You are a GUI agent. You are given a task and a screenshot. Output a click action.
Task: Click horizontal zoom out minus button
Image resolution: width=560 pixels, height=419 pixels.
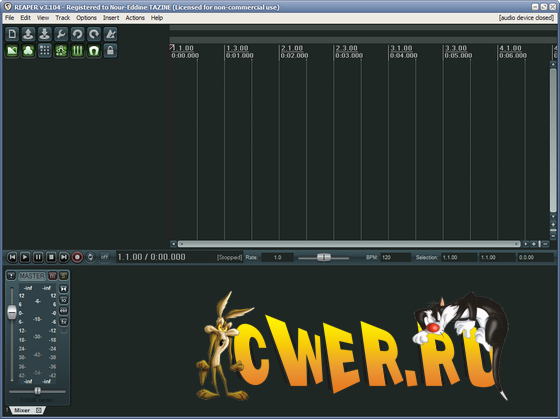coord(545,244)
